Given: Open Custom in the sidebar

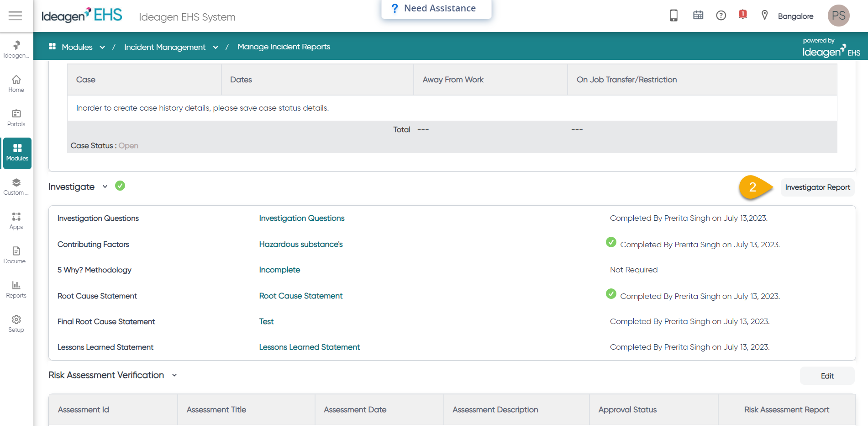Looking at the screenshot, I should [x=16, y=186].
